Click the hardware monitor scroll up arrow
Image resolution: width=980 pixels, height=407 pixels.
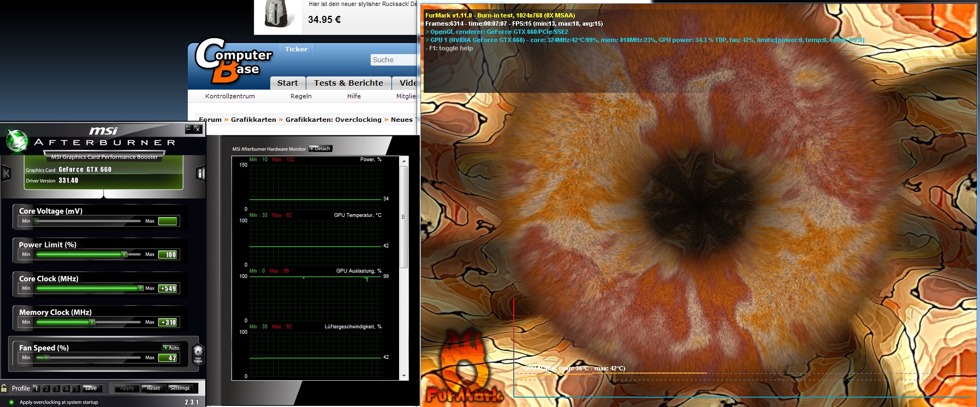click(404, 161)
